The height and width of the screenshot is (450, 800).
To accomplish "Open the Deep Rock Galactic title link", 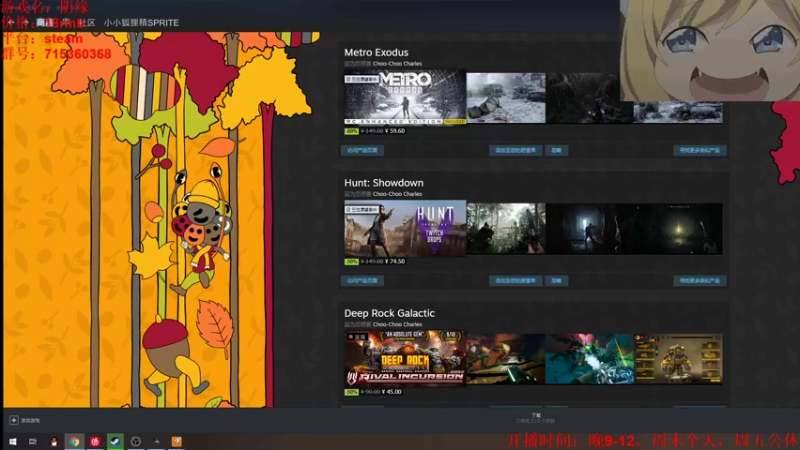I will pos(389,313).
